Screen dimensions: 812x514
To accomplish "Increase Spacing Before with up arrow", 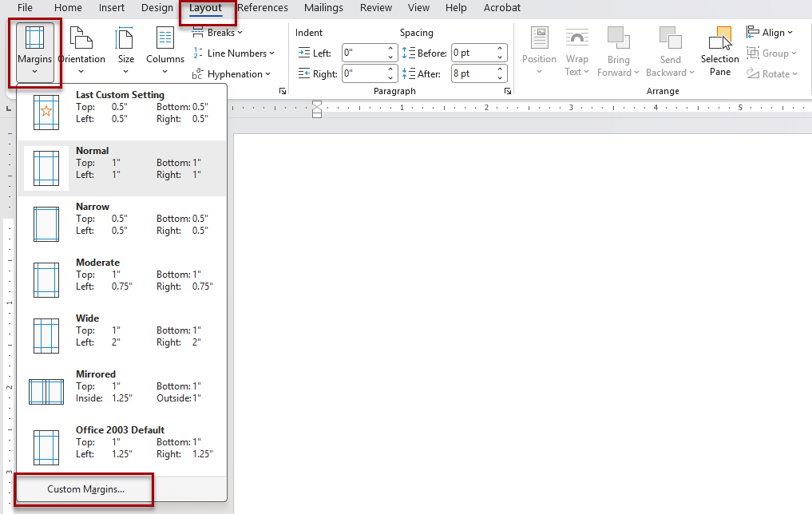I will [501, 49].
